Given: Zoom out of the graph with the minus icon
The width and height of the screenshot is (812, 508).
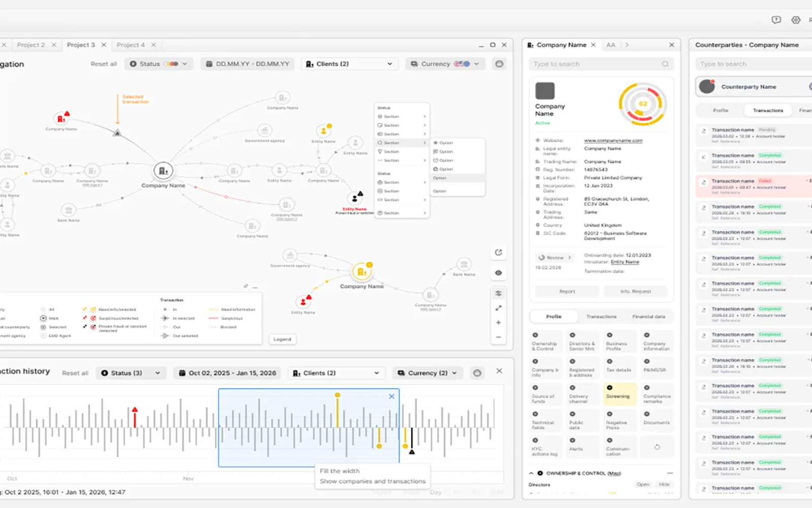Looking at the screenshot, I should (x=498, y=337).
